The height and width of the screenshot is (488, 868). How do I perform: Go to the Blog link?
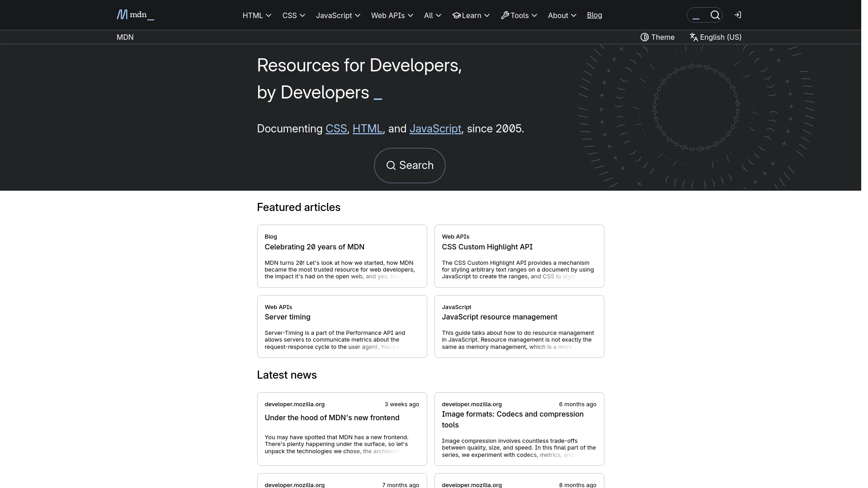594,15
